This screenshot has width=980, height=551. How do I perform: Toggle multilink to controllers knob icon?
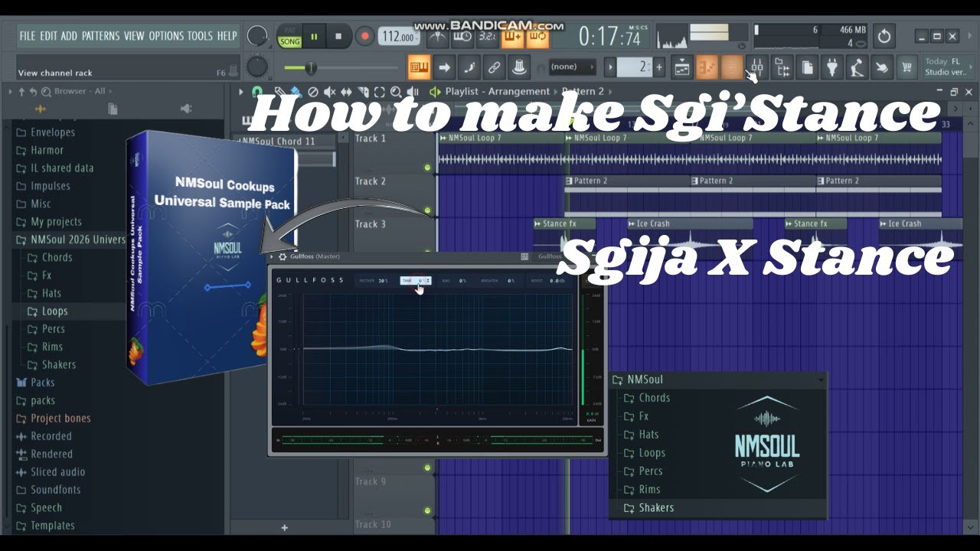[x=520, y=67]
